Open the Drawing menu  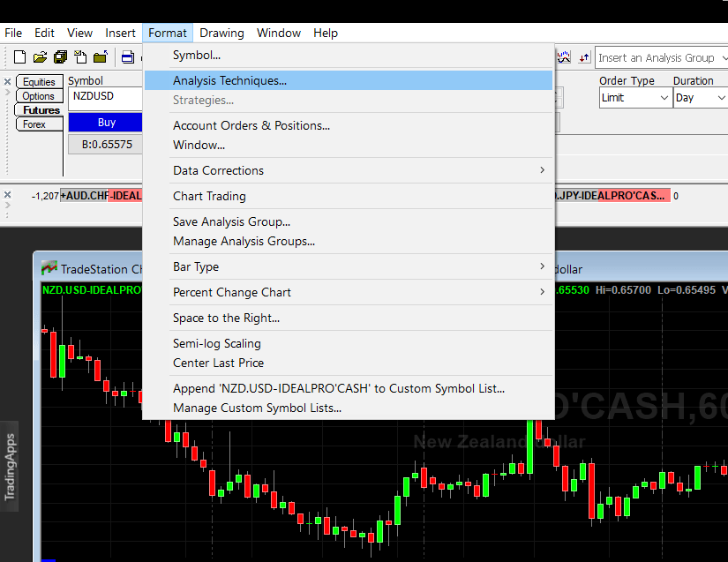pos(221,33)
